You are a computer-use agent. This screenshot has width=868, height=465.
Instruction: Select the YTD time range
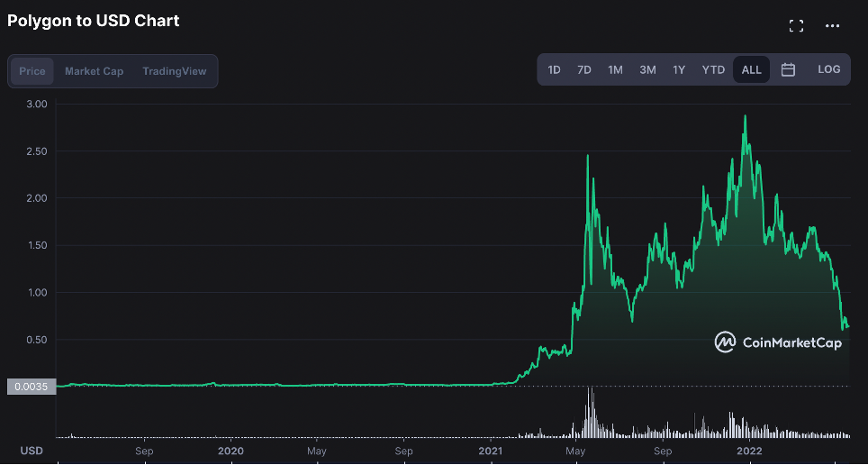click(x=713, y=69)
